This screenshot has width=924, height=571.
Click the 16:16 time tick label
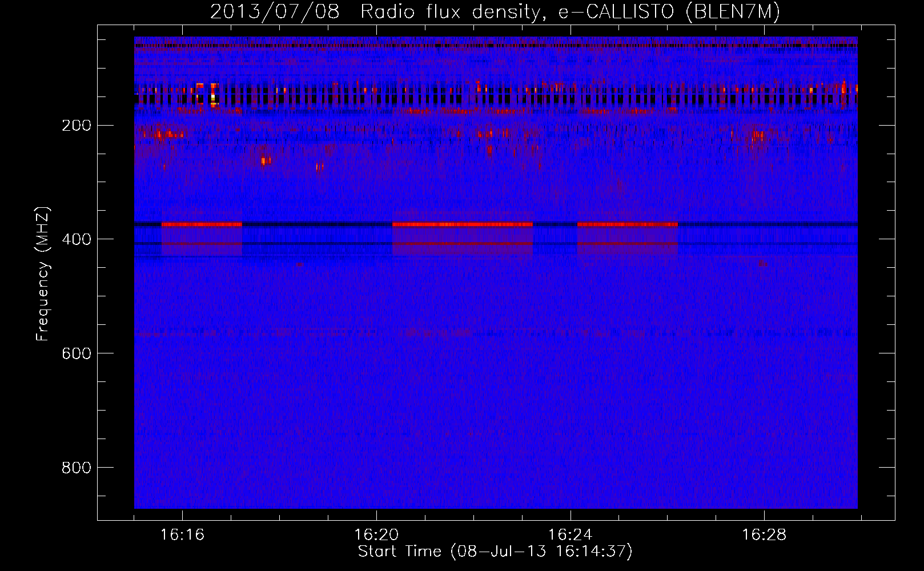point(182,535)
